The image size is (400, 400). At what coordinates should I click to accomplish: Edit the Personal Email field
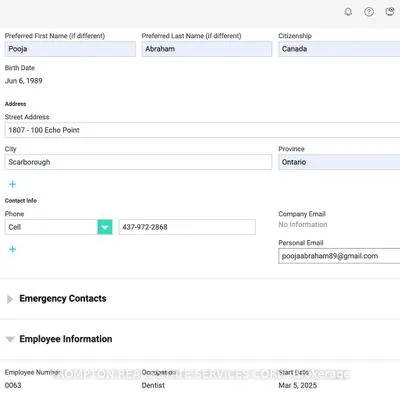(339, 256)
